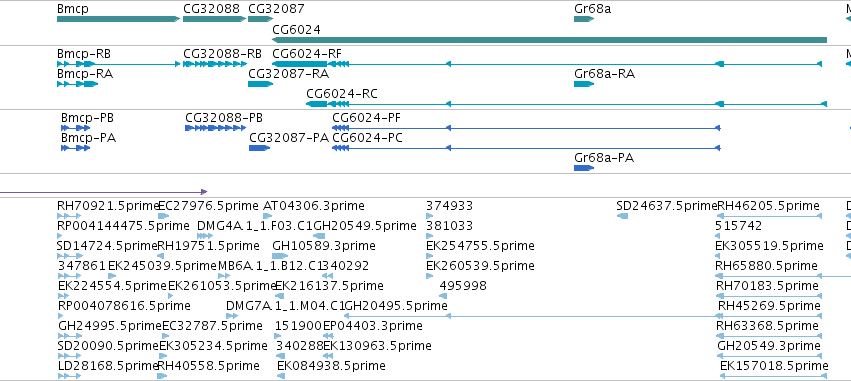Viewport: 851px width, 381px height.
Task: Click the Gr68a-RA transcript box
Action: click(584, 84)
